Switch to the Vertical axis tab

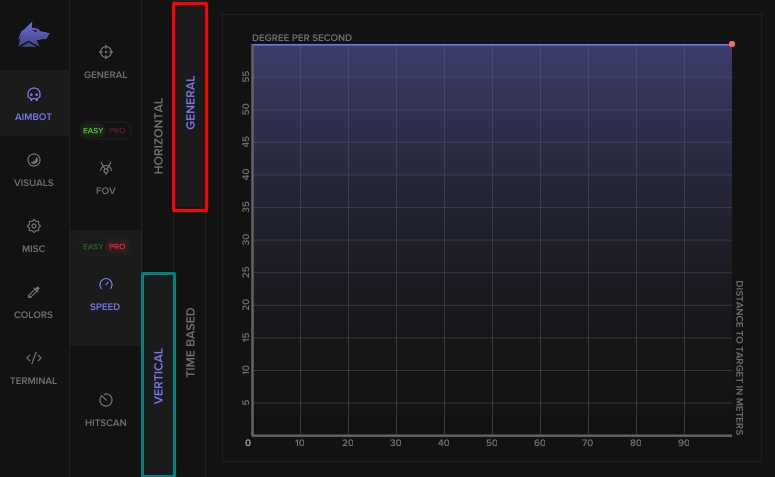click(x=158, y=375)
